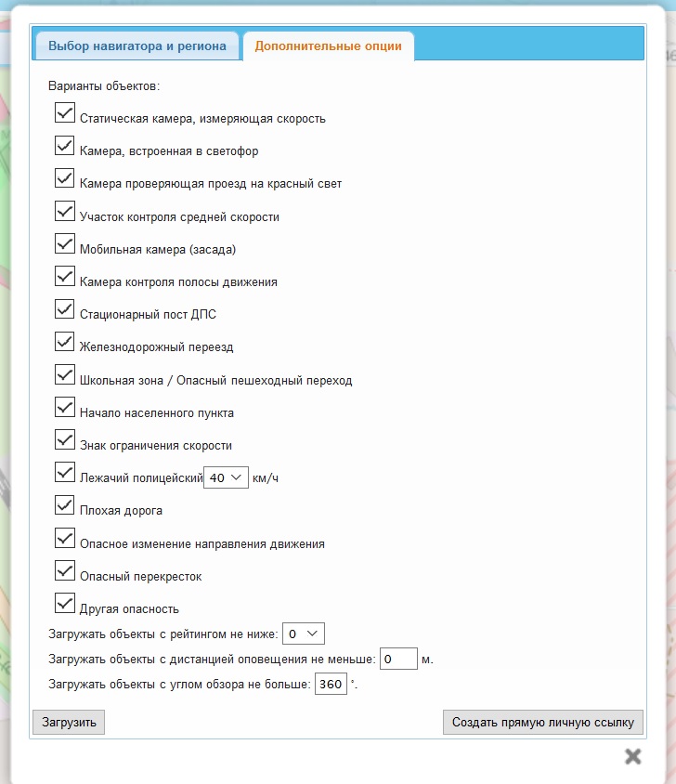Switch to Выбор навигатора и региона tab
676x784 pixels.
click(137, 46)
